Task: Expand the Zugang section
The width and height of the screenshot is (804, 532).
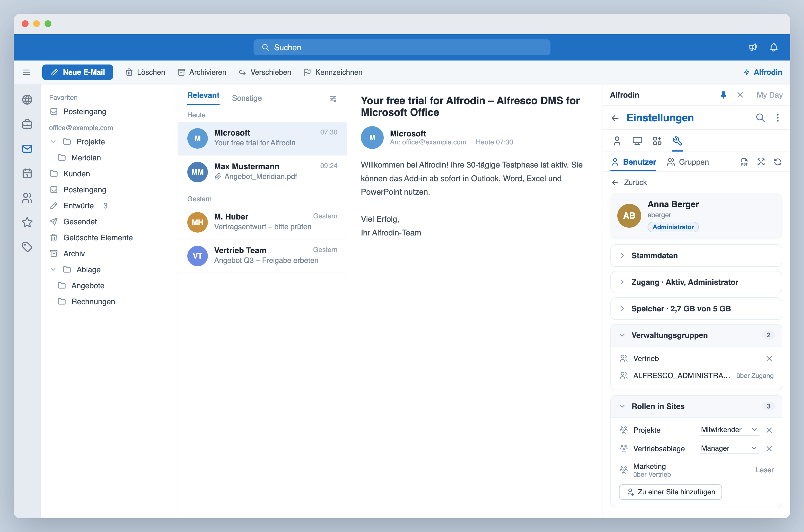Action: (696, 282)
